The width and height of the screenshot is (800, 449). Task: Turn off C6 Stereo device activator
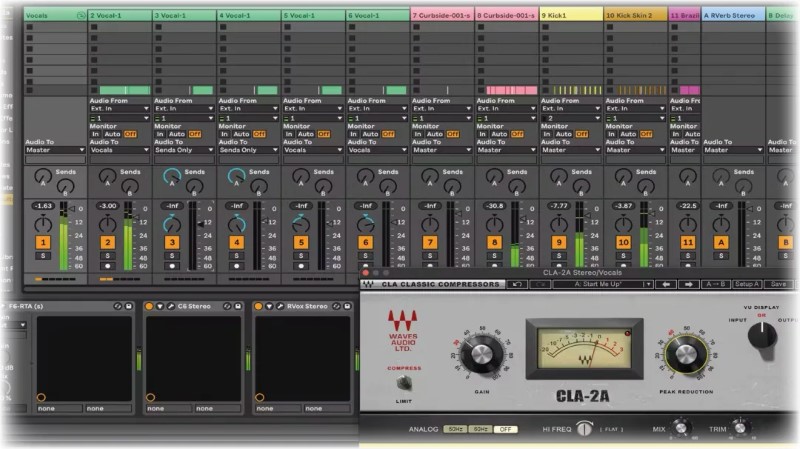(x=149, y=306)
